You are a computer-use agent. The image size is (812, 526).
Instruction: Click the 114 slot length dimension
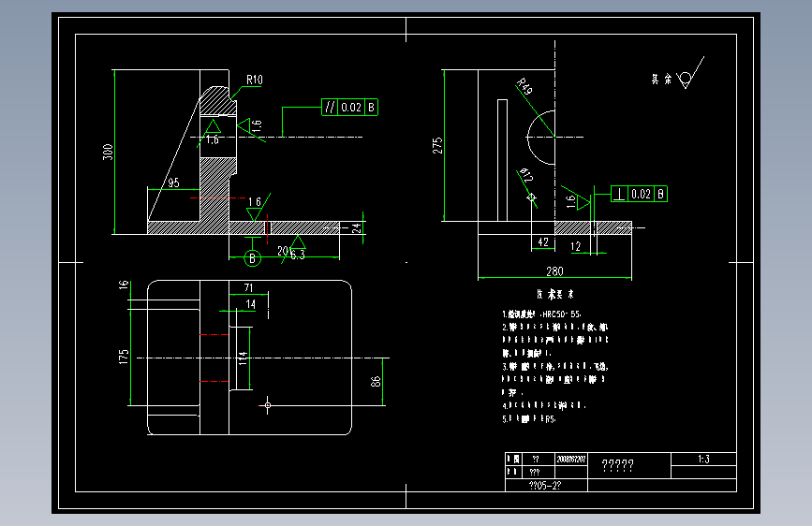point(243,358)
